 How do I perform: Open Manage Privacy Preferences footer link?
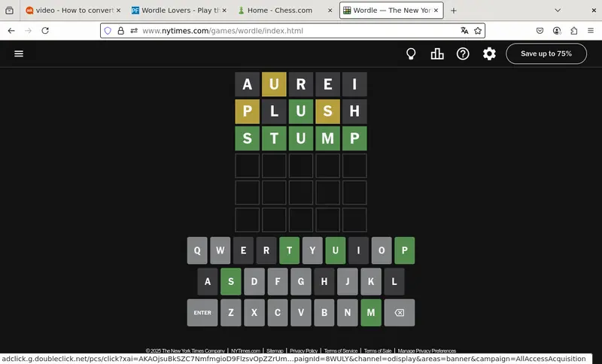427,350
